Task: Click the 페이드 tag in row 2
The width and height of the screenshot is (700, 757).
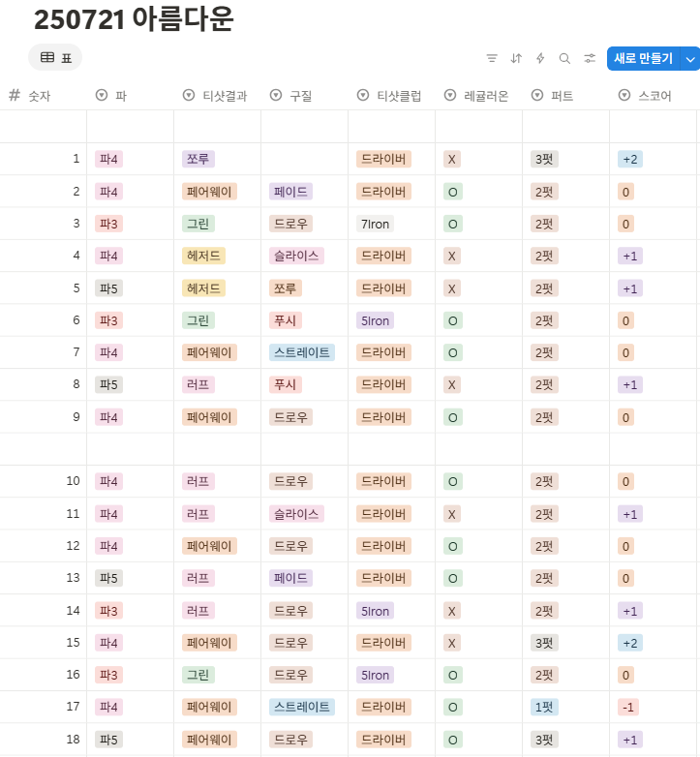Action: [290, 192]
